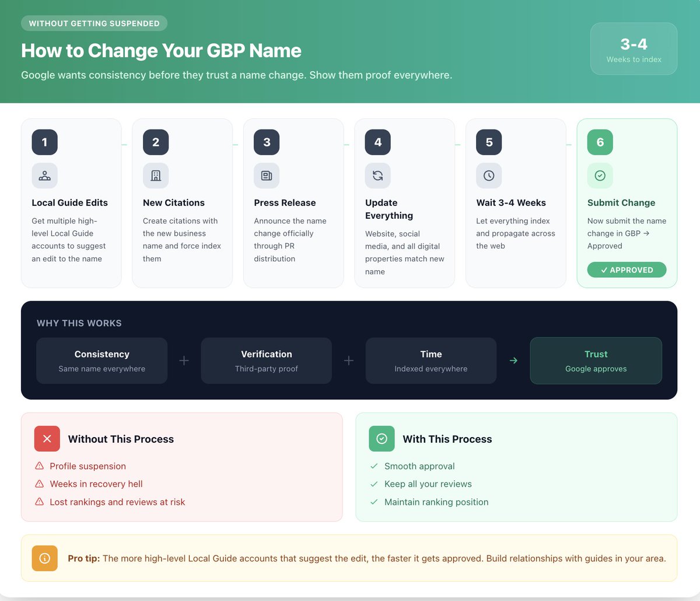Click the New Citations heading
Viewport: 700px width, 601px height.
(174, 202)
